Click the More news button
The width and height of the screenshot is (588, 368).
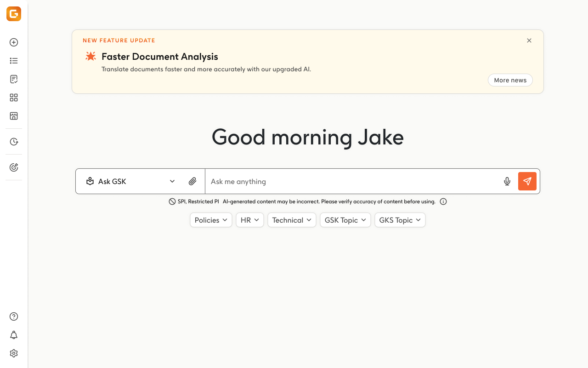[x=510, y=80]
